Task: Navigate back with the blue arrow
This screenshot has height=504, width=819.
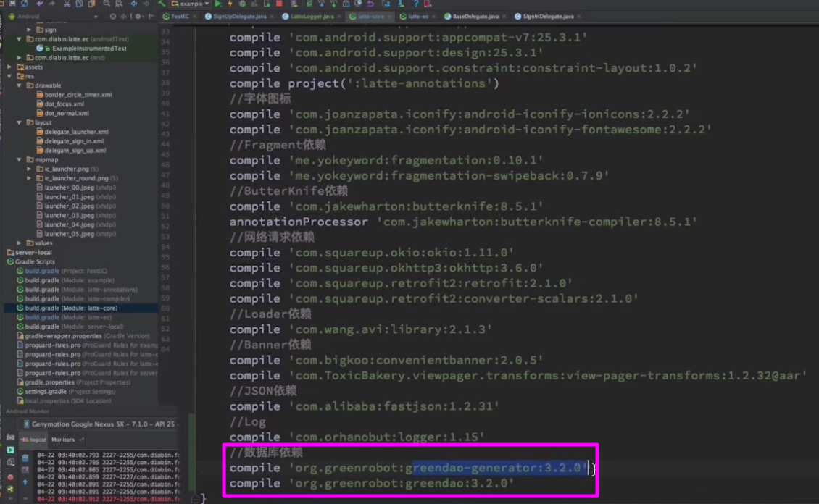Action: [134, 3]
